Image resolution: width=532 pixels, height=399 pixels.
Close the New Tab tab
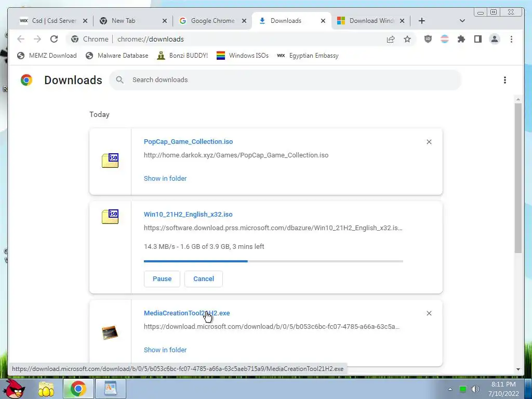(165, 21)
